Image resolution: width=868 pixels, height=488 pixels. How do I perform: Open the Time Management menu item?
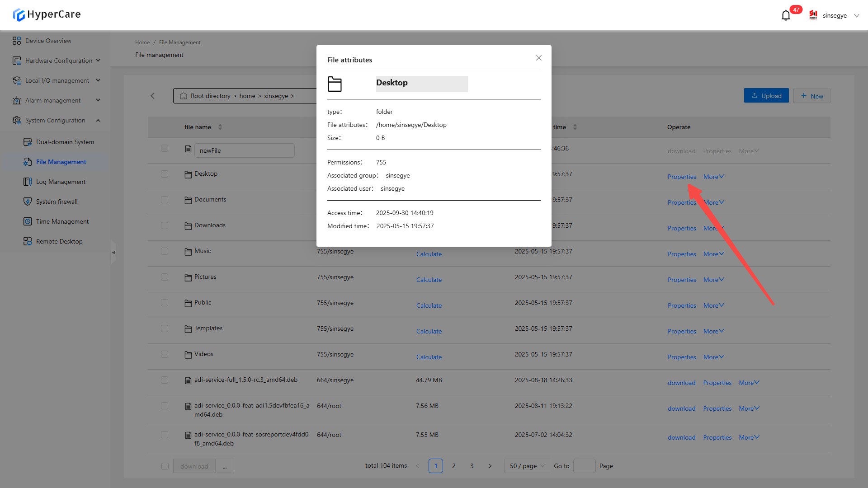click(x=62, y=221)
